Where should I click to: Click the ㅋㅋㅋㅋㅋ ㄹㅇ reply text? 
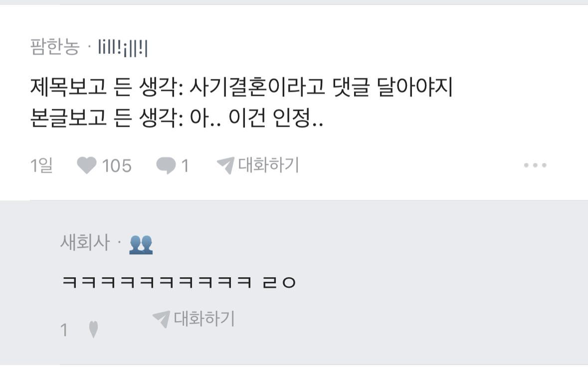tap(179, 282)
